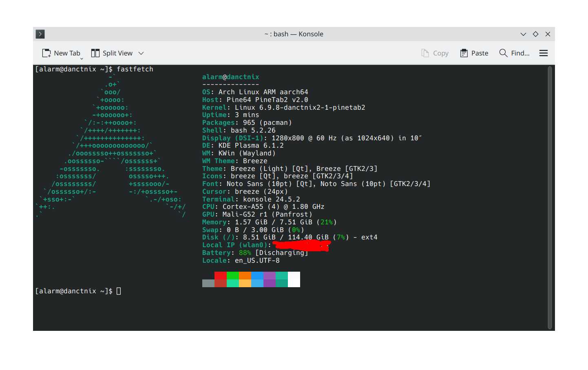This screenshot has width=588, height=370.
Task: Click the Copy toolbar button
Action: point(435,53)
